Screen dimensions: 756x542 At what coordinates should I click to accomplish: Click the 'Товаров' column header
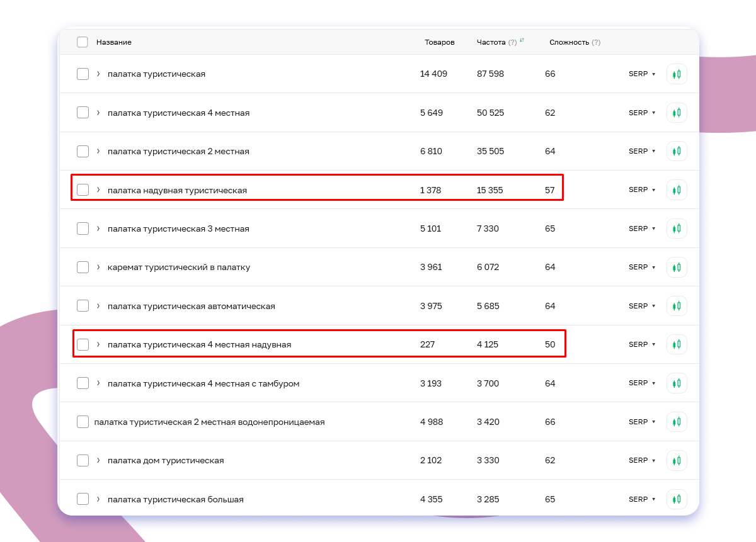(x=439, y=42)
